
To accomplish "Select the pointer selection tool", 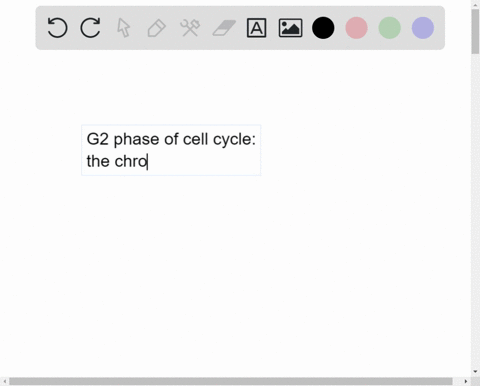I will point(124,28).
